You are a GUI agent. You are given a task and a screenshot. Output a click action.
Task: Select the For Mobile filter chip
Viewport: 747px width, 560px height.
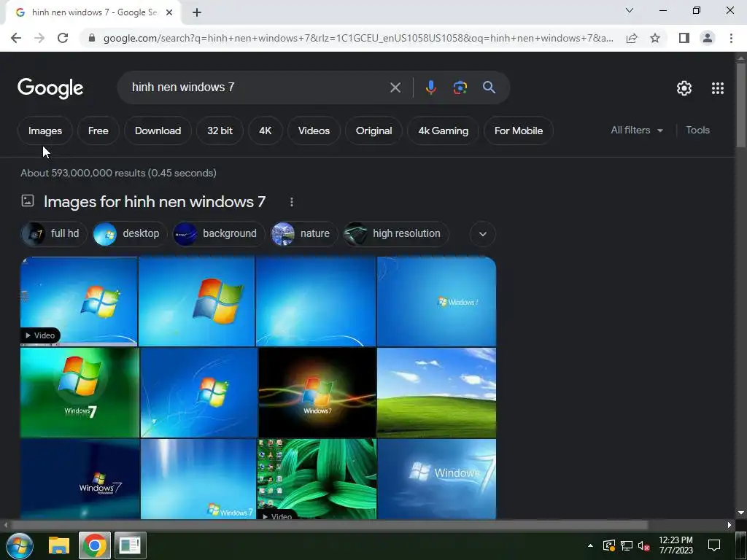coord(519,131)
